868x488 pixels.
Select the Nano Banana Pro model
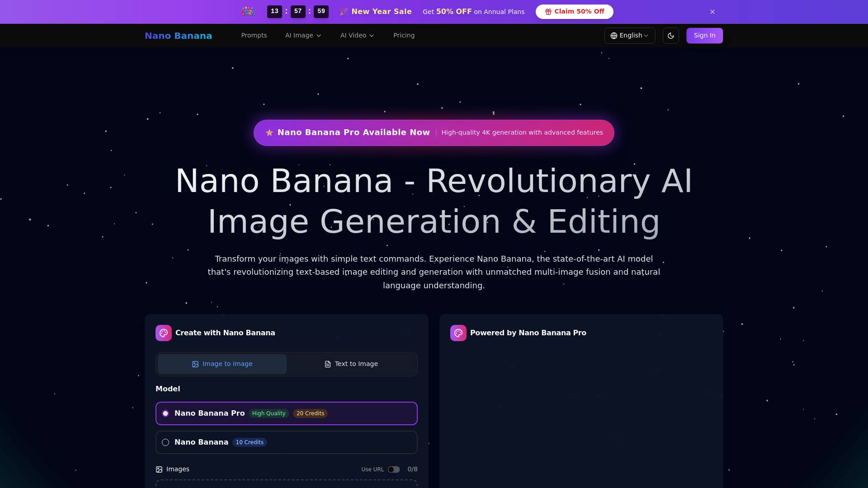click(x=286, y=413)
